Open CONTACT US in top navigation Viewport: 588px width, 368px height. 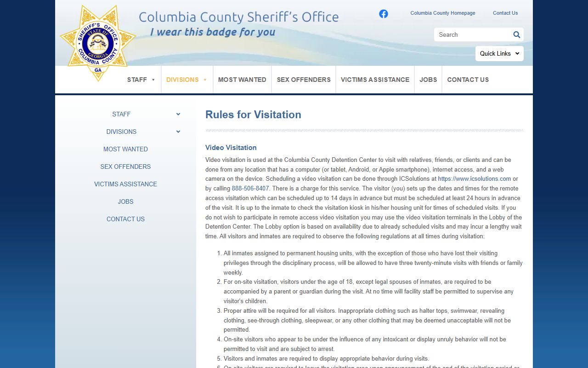[x=468, y=80]
